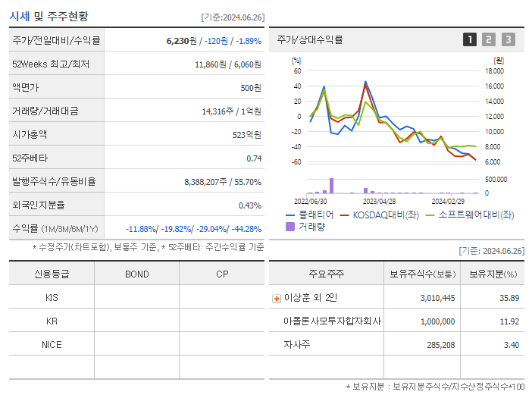Viewport: 532px width, 398px height.
Task: Click the 2022/06/30 chart date label
Action: coord(311,202)
